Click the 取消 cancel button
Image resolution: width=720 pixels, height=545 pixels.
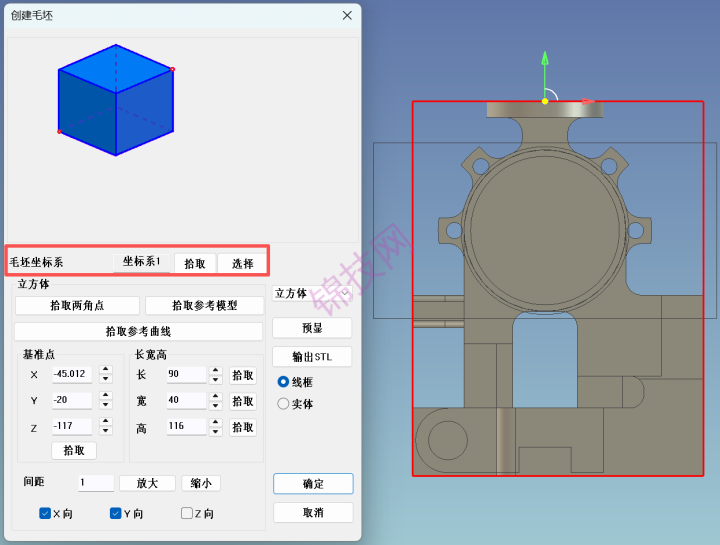[x=313, y=512]
